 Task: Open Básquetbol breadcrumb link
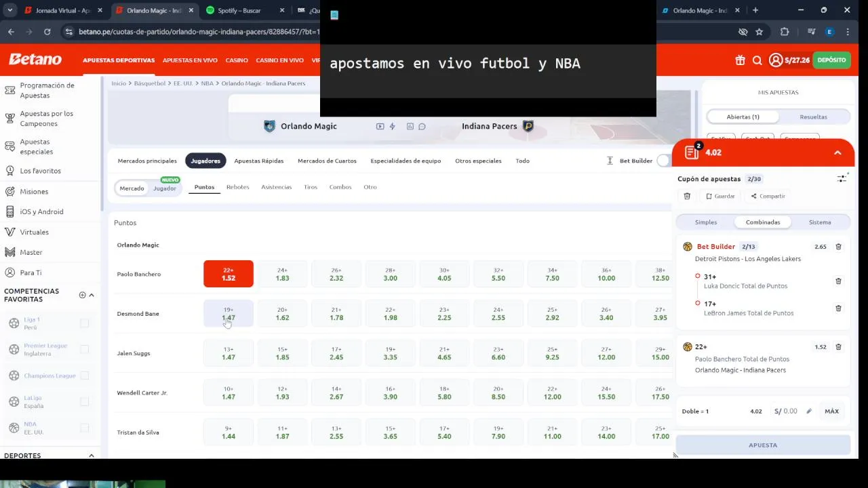coord(150,83)
